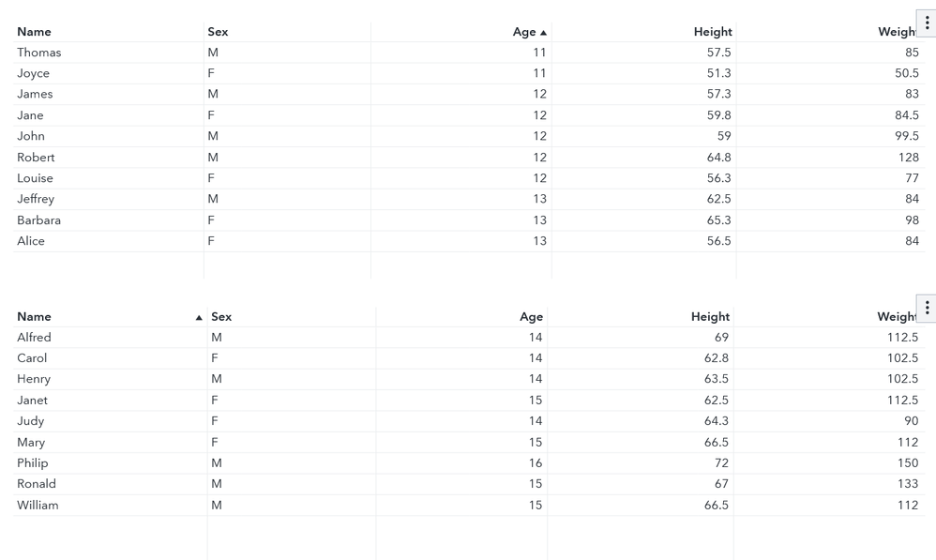Select the Thomas row name cell
This screenshot has width=936, height=560.
39,53
